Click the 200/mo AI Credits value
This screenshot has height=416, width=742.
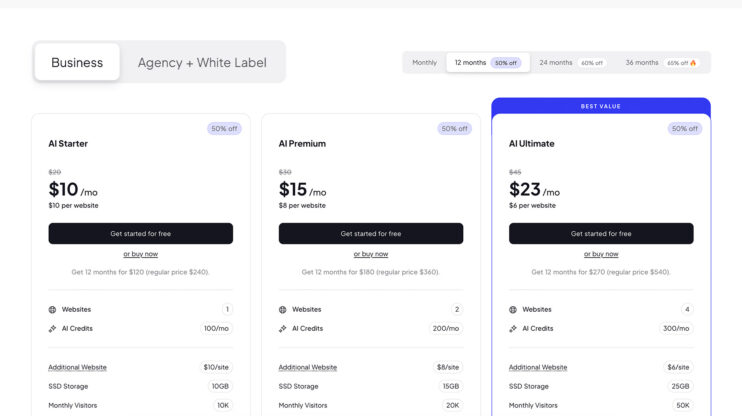coord(446,328)
